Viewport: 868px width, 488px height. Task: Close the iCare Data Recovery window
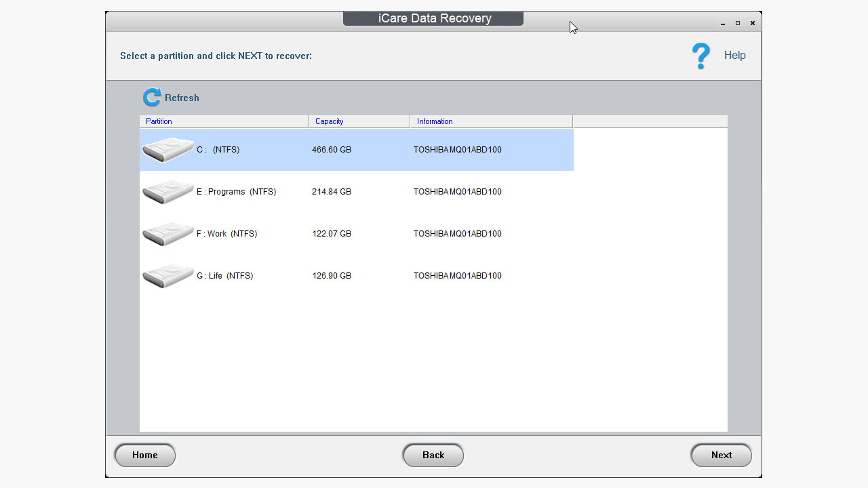(x=753, y=23)
